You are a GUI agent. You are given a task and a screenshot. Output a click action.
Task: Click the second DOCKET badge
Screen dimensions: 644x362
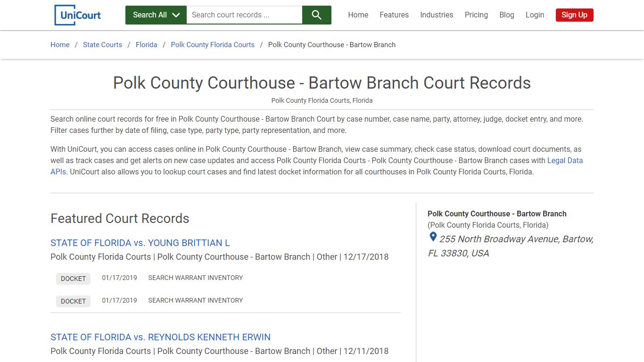73,301
